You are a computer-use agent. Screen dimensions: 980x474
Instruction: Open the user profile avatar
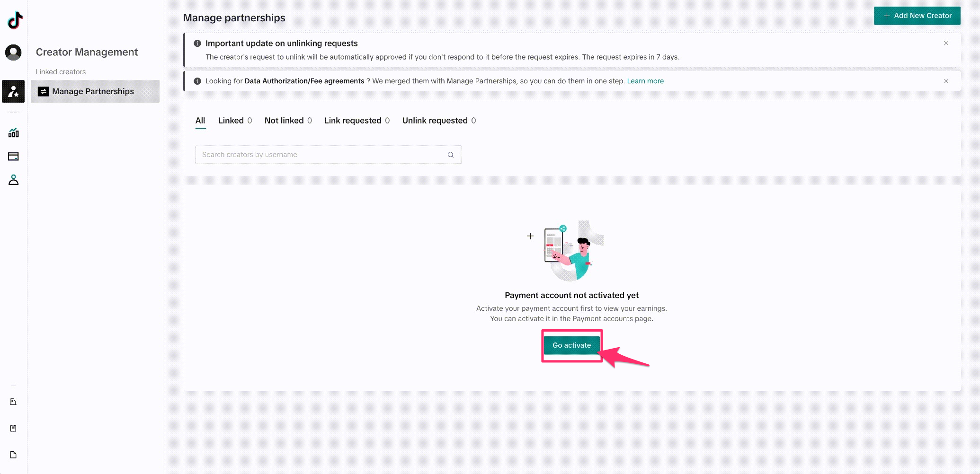(13, 53)
